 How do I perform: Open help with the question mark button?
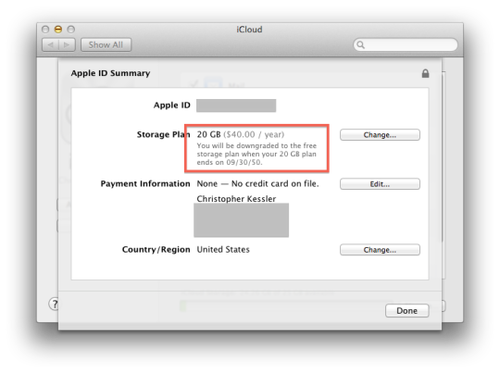(x=54, y=304)
